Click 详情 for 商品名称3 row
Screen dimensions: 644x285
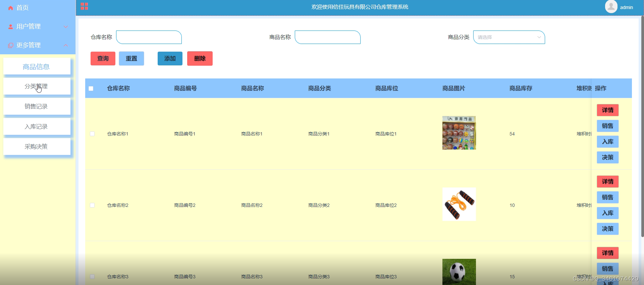pos(607,253)
